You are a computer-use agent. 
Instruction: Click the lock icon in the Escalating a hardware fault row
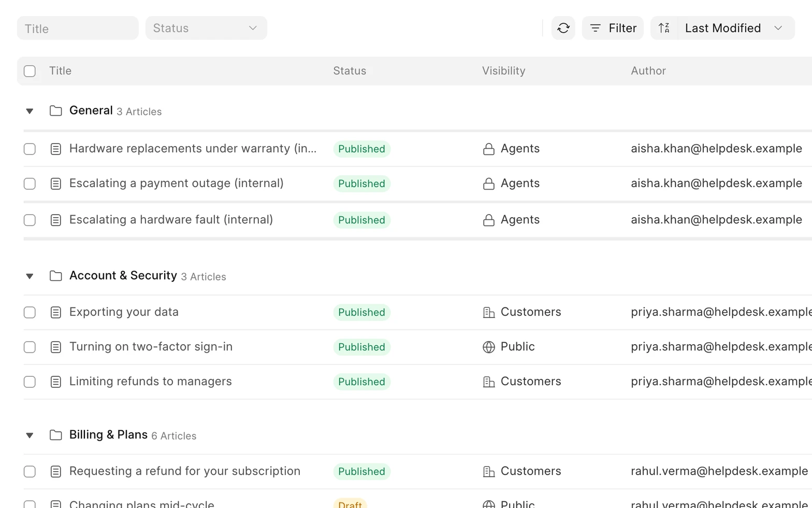(488, 220)
